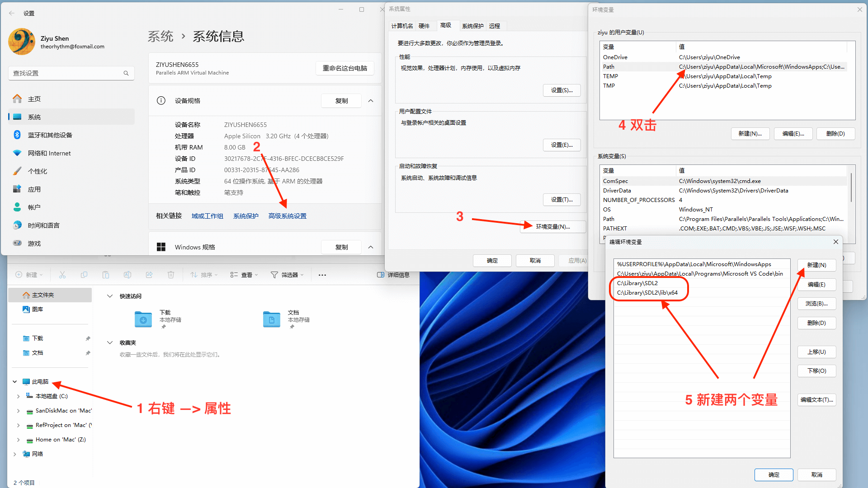
Task: Switch to the Hardware tab
Action: 424,26
